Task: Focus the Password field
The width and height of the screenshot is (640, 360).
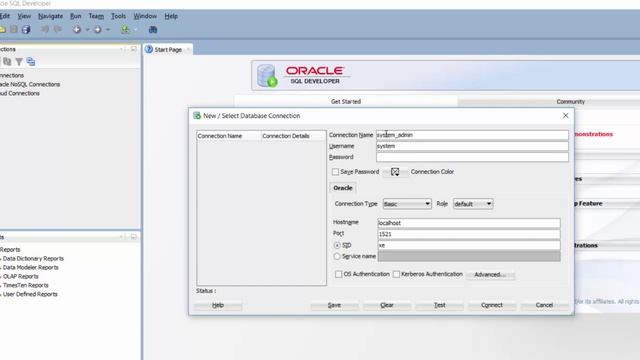Action: pyautogui.click(x=472, y=157)
